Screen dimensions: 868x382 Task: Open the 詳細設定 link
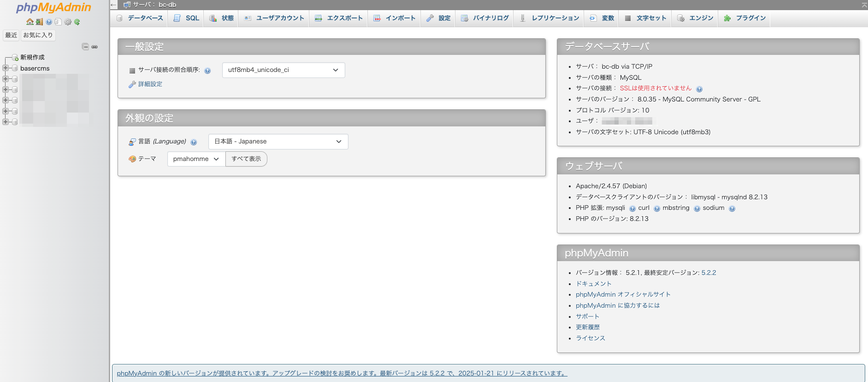[x=150, y=84]
